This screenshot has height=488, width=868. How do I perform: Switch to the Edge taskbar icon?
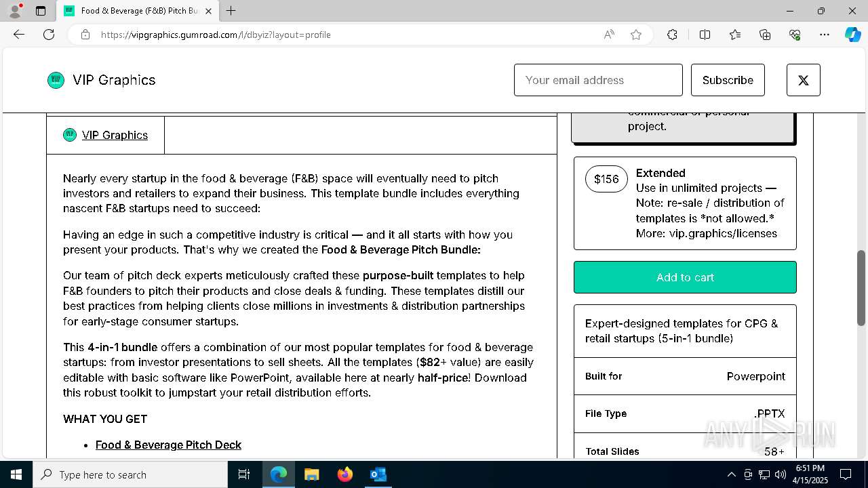pyautogui.click(x=279, y=474)
